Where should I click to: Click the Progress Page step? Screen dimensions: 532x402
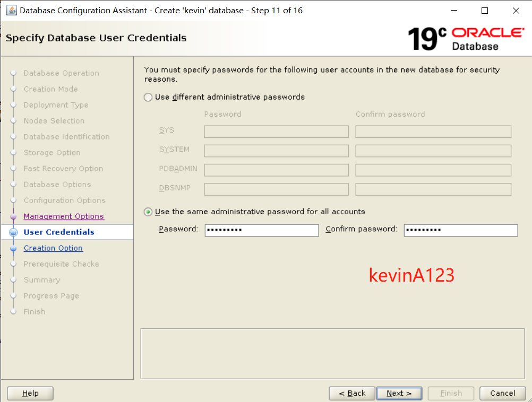(51, 296)
